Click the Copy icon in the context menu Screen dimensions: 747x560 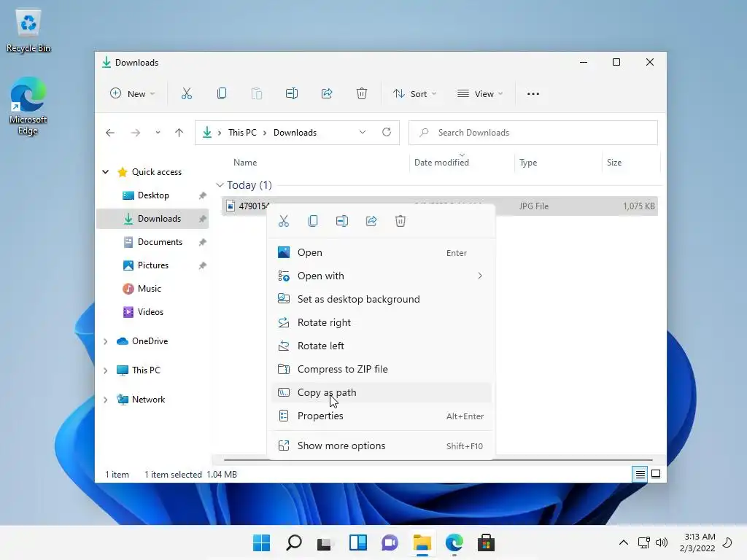313,221
